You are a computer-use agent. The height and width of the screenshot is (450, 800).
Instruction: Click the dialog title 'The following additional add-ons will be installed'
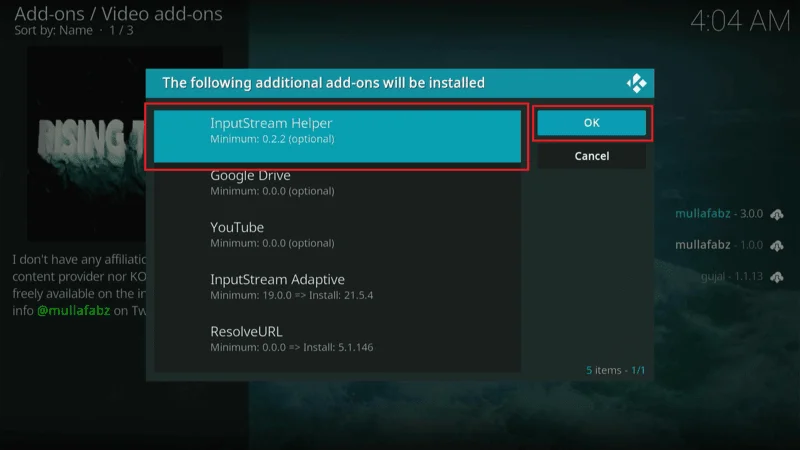(323, 83)
